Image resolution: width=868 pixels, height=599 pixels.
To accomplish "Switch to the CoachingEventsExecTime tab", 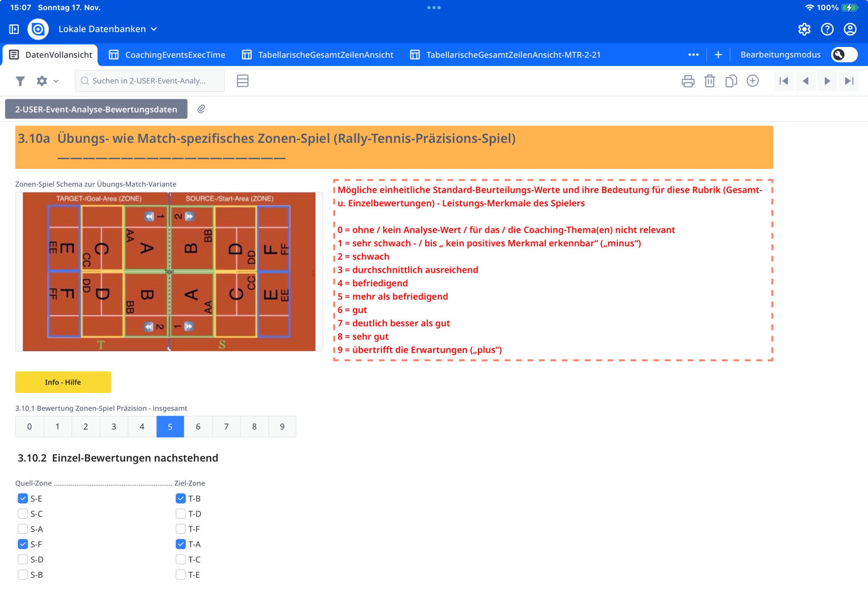I will point(167,55).
